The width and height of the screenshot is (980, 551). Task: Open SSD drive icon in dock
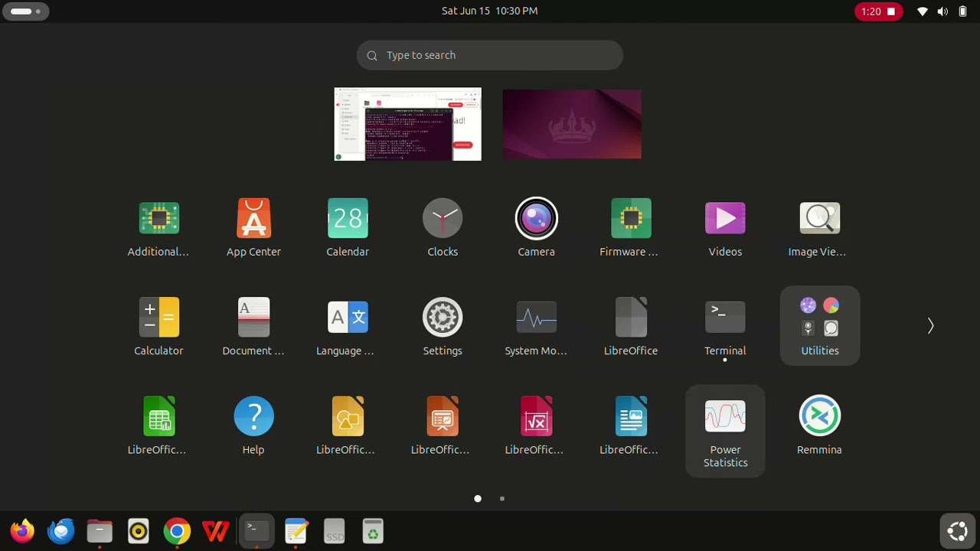(x=335, y=531)
